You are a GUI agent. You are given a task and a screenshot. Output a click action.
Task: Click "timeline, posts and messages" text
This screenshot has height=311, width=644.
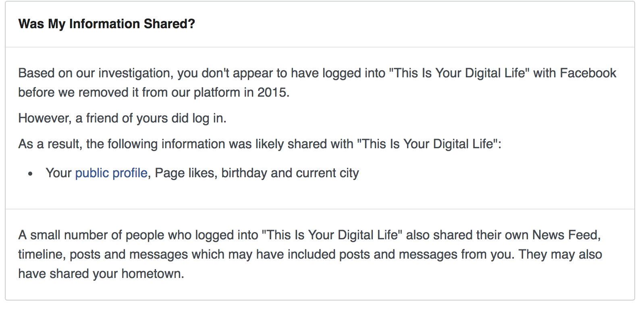pos(103,255)
